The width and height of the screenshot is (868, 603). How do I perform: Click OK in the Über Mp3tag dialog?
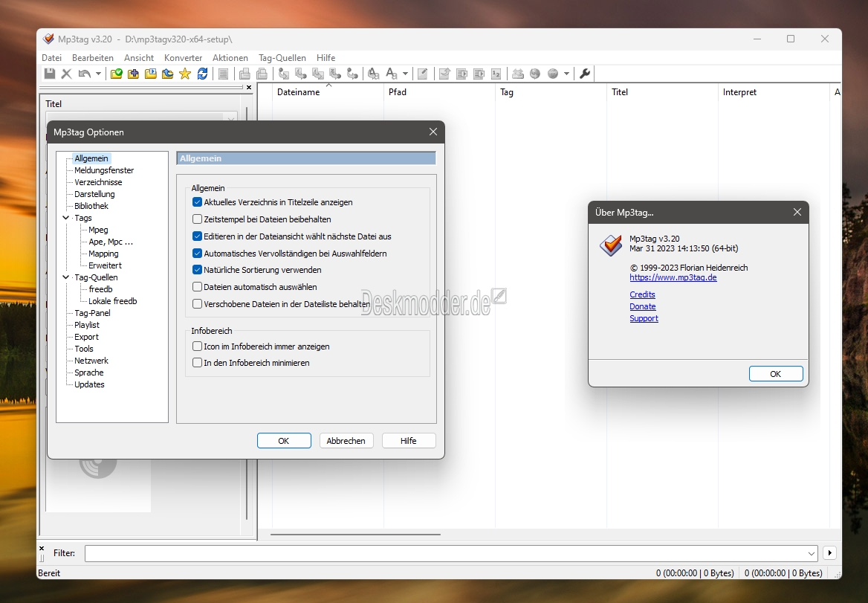click(x=776, y=374)
